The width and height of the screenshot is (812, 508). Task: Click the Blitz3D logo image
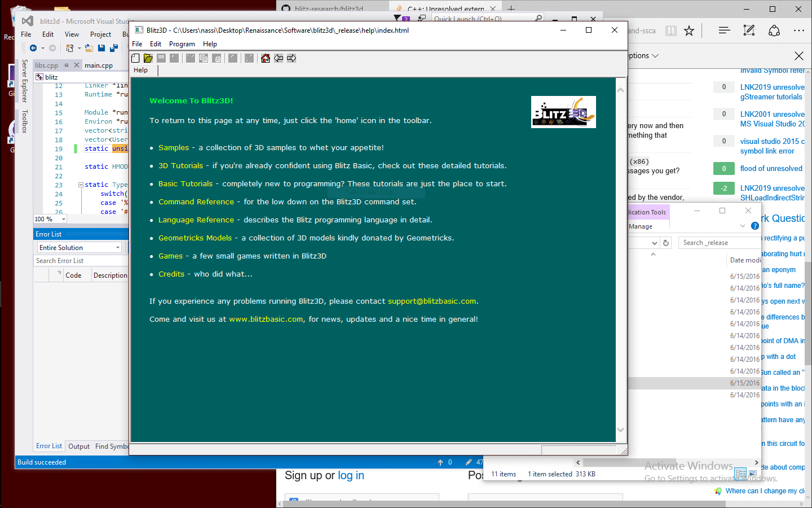[x=563, y=112]
